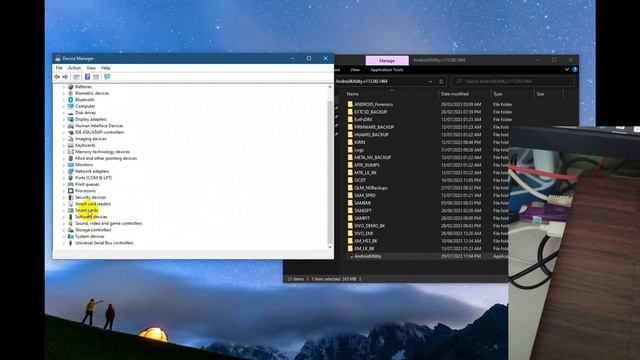
Task: Sort by the Size column header
Action: tap(540, 94)
